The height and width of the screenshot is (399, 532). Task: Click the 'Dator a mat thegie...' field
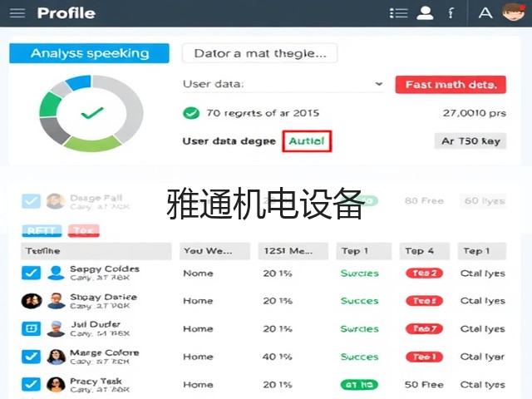[x=260, y=53]
